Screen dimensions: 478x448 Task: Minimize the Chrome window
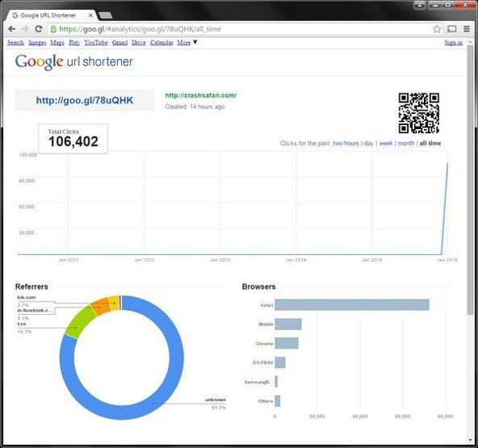[435, 5]
